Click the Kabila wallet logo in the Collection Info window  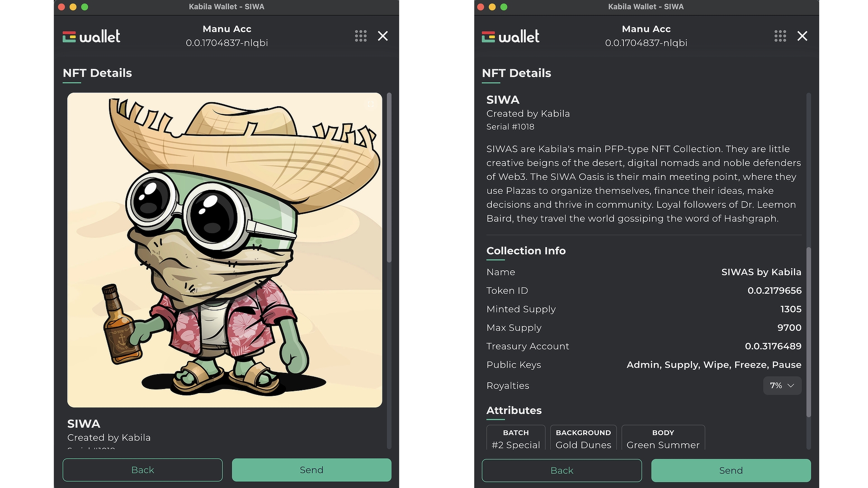click(x=510, y=37)
